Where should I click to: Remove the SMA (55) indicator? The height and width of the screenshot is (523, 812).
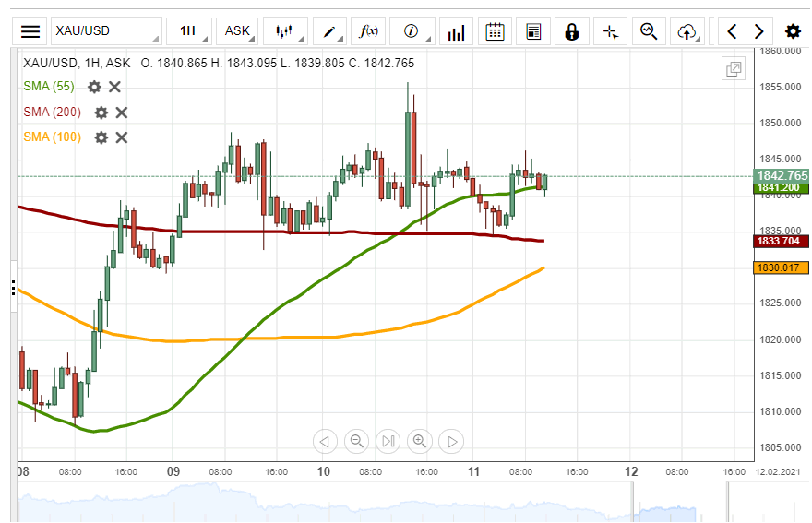point(114,87)
